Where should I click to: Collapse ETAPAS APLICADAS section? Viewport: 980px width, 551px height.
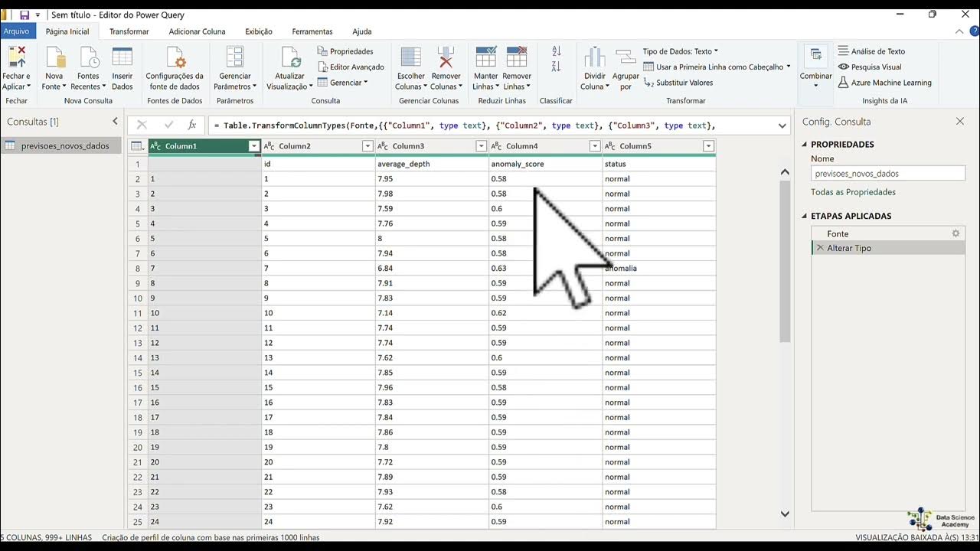click(x=805, y=216)
